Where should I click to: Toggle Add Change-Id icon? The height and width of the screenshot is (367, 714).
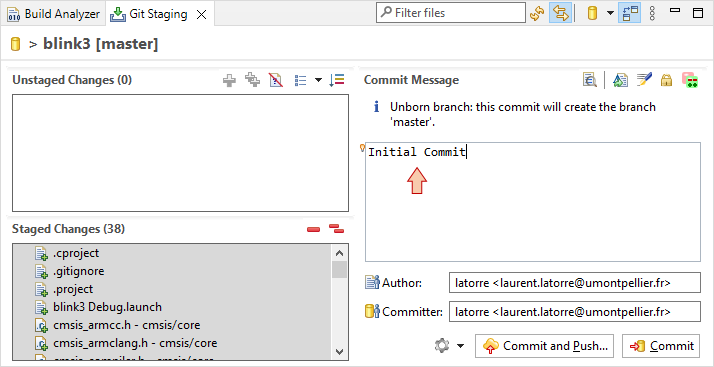690,80
